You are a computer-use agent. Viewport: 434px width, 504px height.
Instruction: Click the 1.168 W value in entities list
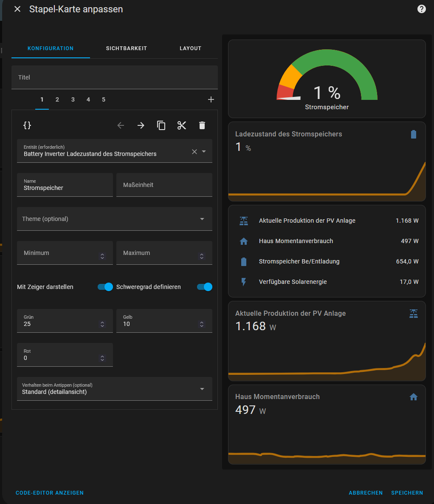tap(407, 221)
